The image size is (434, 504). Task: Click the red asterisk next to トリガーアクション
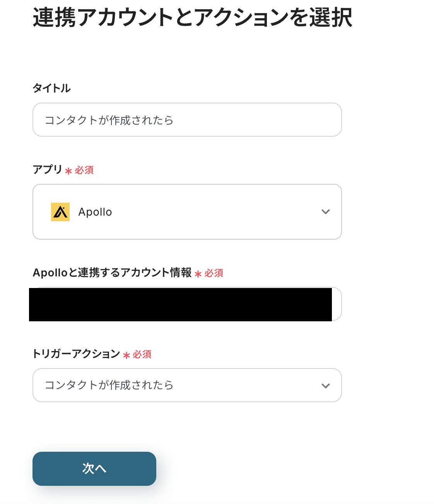(x=126, y=355)
